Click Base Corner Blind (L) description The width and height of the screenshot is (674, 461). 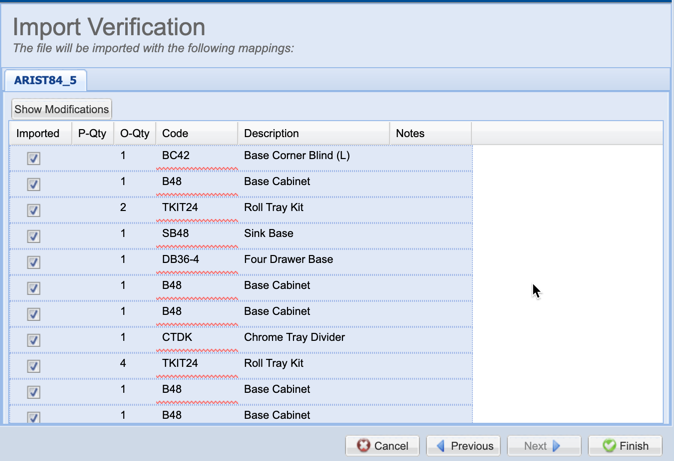click(297, 156)
